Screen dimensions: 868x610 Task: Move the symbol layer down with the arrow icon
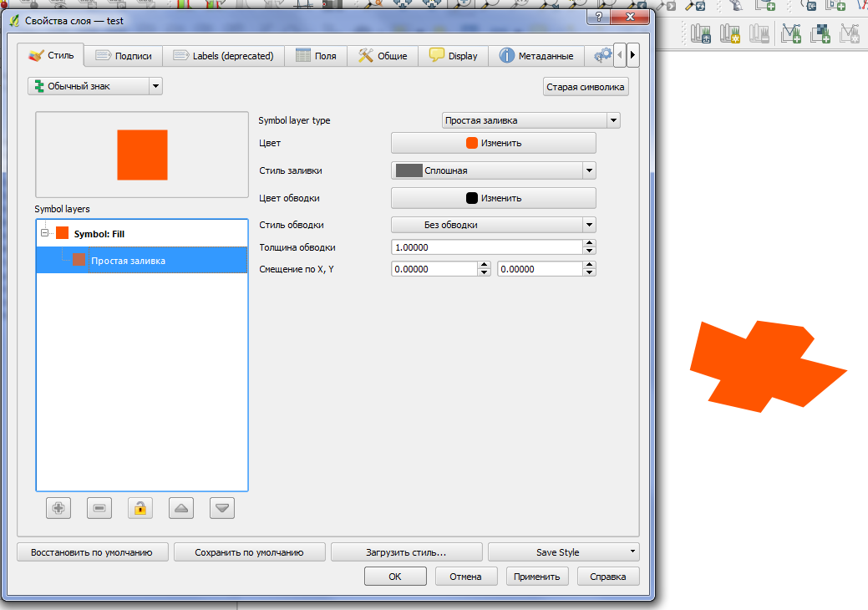pyautogui.click(x=221, y=507)
